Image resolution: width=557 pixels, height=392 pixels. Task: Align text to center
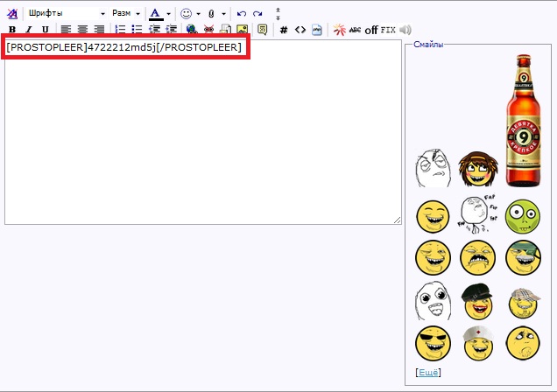pyautogui.click(x=83, y=30)
